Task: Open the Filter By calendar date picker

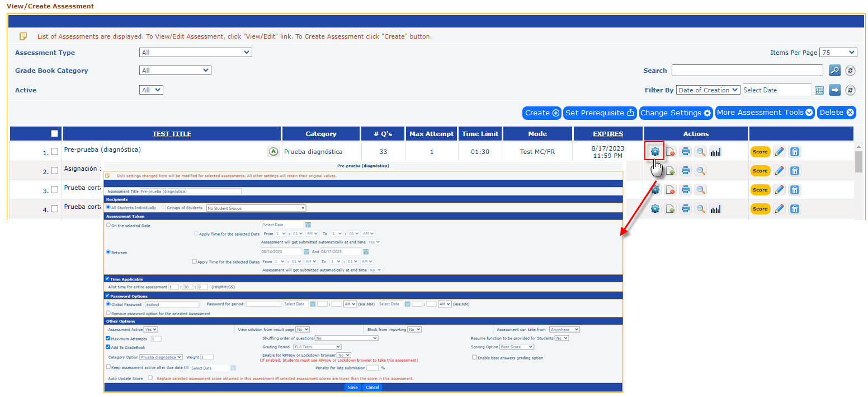Action: click(x=819, y=90)
